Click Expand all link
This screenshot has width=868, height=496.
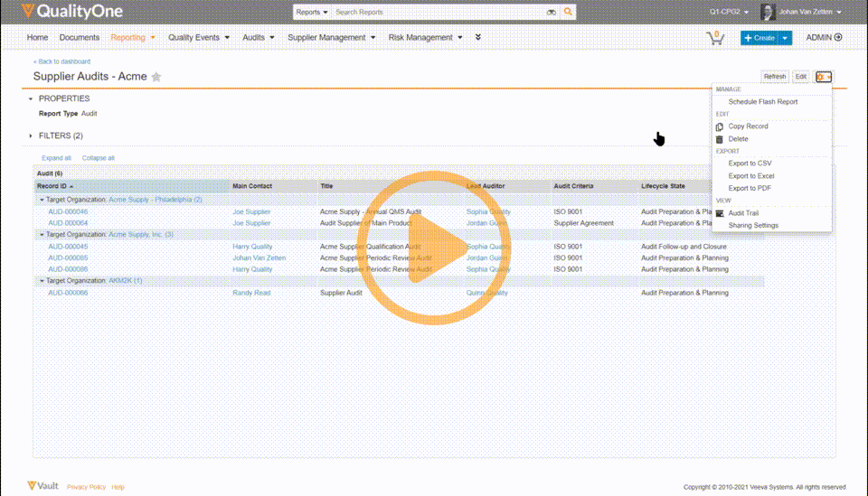(x=56, y=158)
